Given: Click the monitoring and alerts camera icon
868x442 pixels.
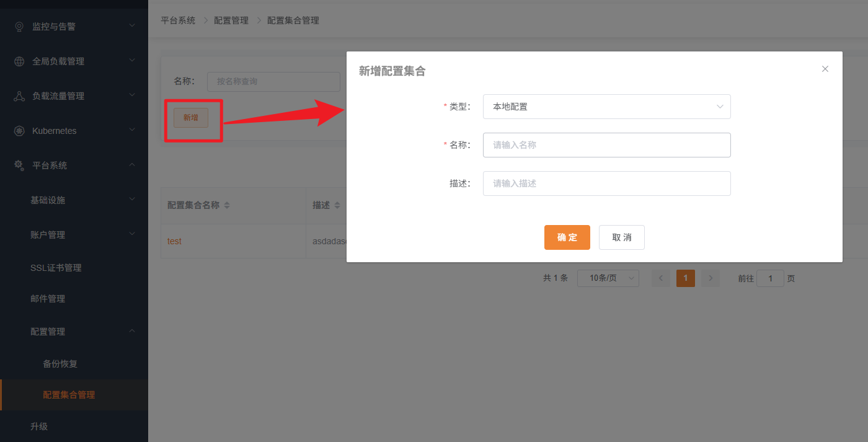Looking at the screenshot, I should coord(19,27).
